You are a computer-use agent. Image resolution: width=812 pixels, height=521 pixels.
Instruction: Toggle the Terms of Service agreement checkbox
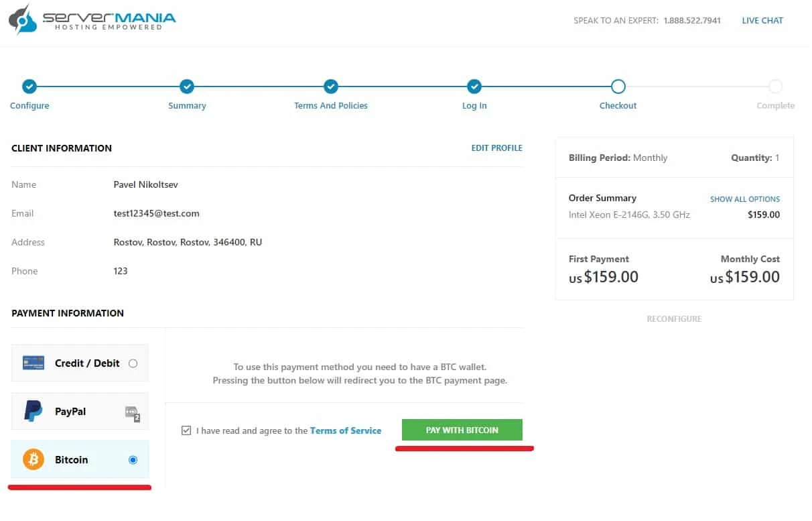186,430
